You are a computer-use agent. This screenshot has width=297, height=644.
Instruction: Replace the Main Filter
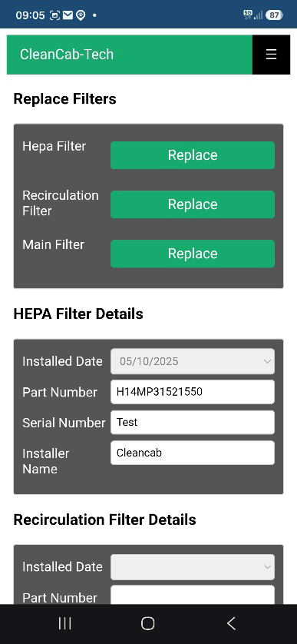tap(193, 254)
